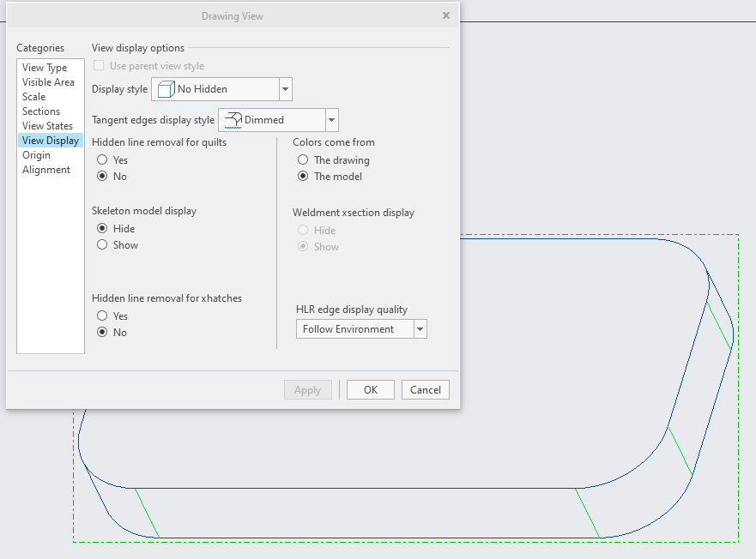
Task: Click the Cancel button
Action: [x=426, y=390]
